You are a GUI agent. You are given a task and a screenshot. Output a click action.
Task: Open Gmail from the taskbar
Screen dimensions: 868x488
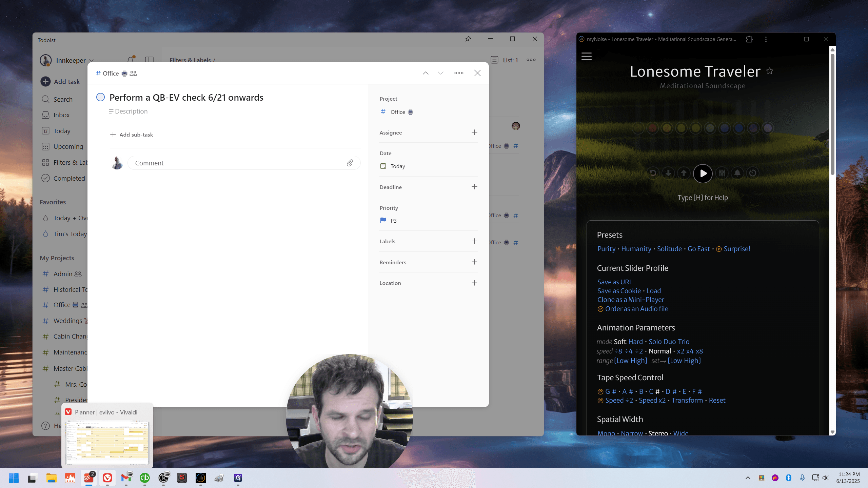pos(126,478)
